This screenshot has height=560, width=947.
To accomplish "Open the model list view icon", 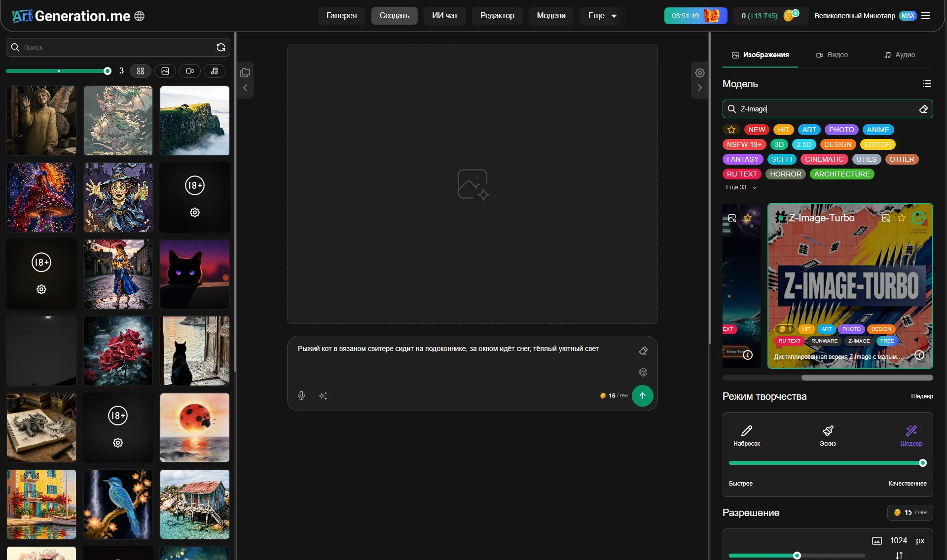I will tap(927, 84).
